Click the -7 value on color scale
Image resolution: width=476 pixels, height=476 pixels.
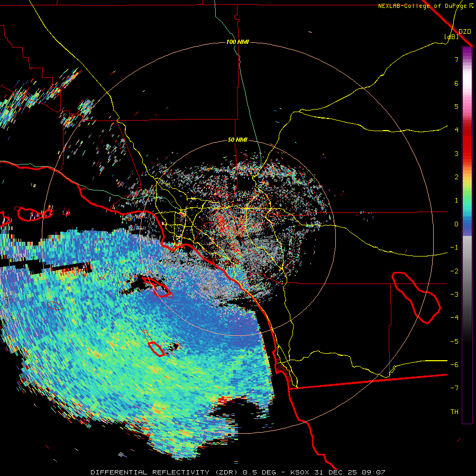click(454, 388)
